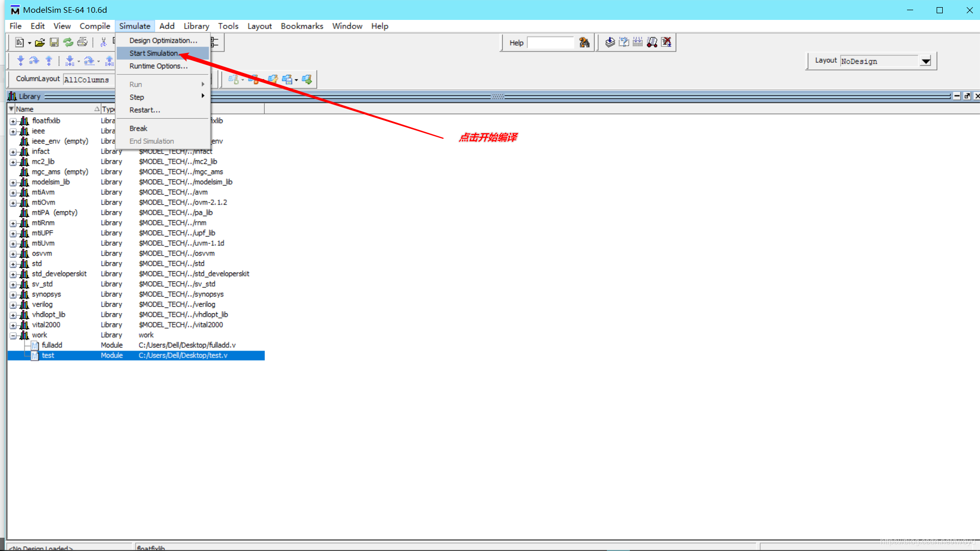Viewport: 980px width, 551px height.
Task: Click the dotted grid icon in the compile toolbar
Action: click(x=638, y=42)
